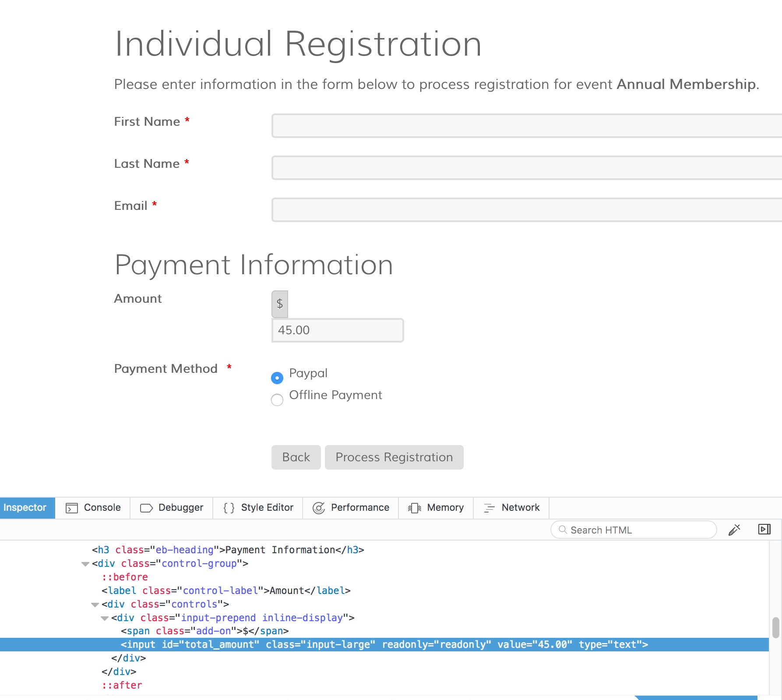Click the Console tab icon
The height and width of the screenshot is (700, 782).
coord(72,508)
